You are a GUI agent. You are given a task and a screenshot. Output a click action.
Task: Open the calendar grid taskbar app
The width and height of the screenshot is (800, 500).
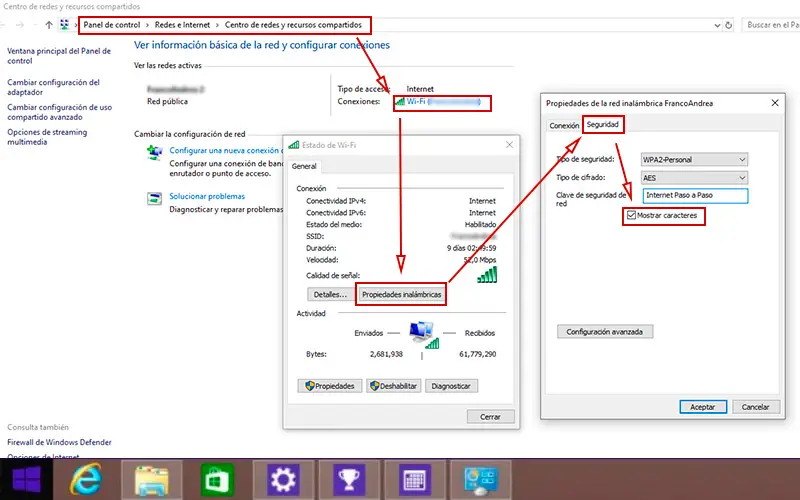click(x=415, y=480)
